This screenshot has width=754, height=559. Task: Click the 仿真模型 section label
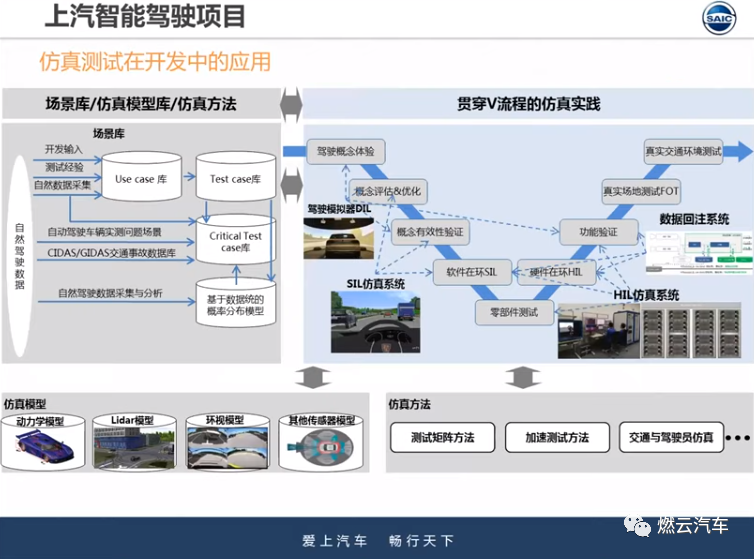point(25,404)
